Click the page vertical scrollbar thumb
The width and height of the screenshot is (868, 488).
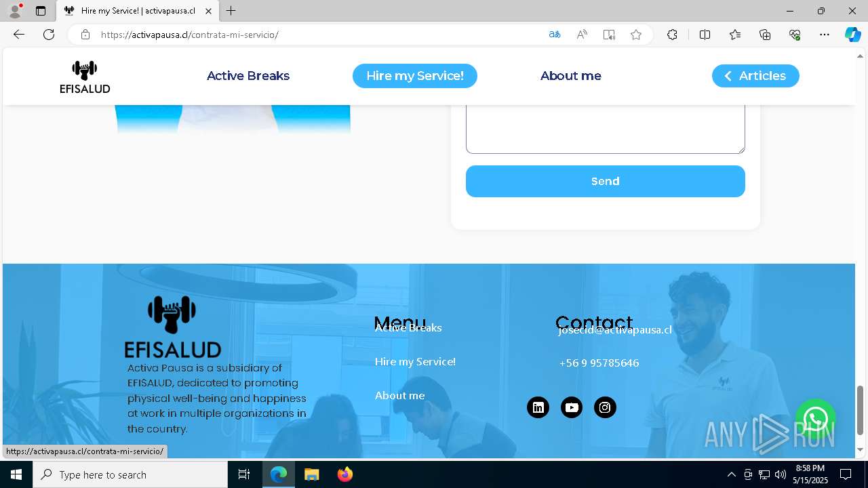click(861, 410)
